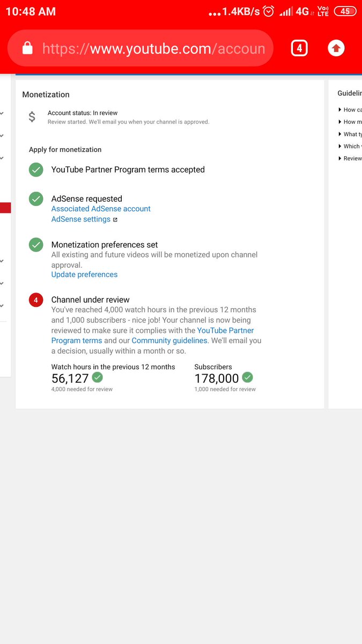Image resolution: width=362 pixels, height=644 pixels.
Task: Expand the 'Which' guideline item
Action: pos(350,146)
